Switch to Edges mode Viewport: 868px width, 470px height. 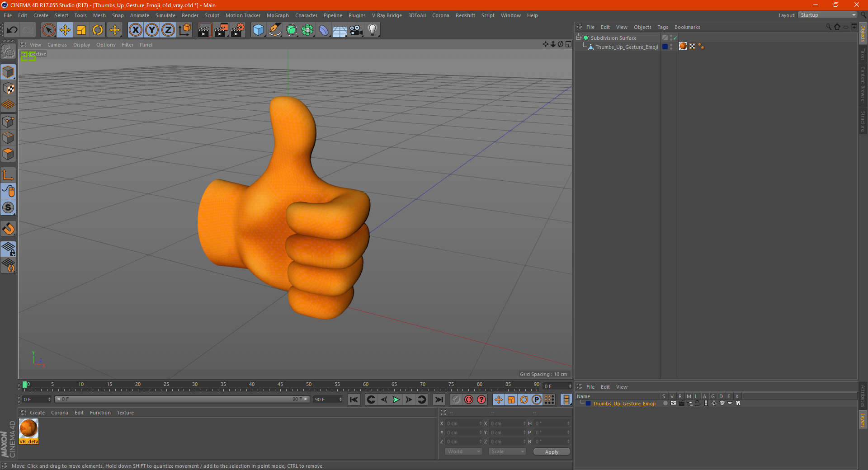[x=8, y=138]
